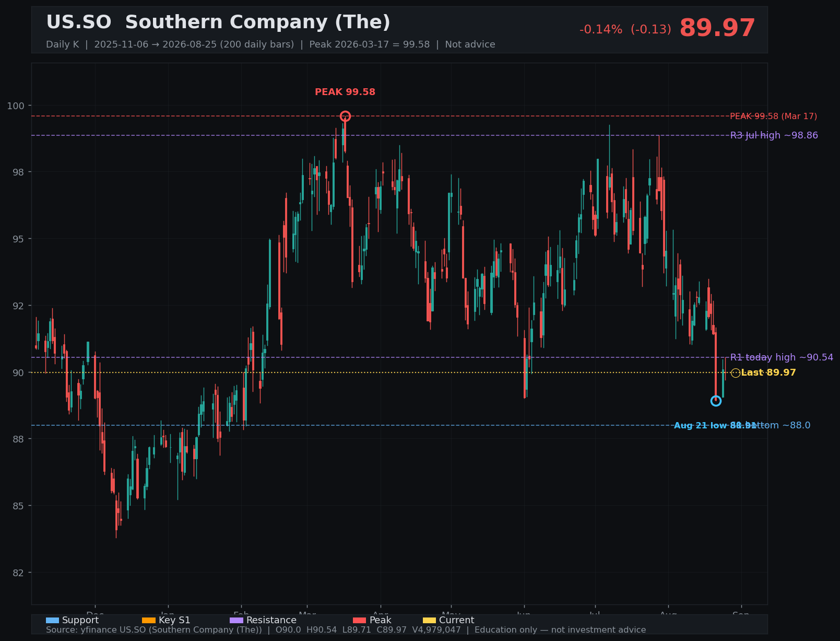Click the yellow Current legend swatch

click(429, 621)
